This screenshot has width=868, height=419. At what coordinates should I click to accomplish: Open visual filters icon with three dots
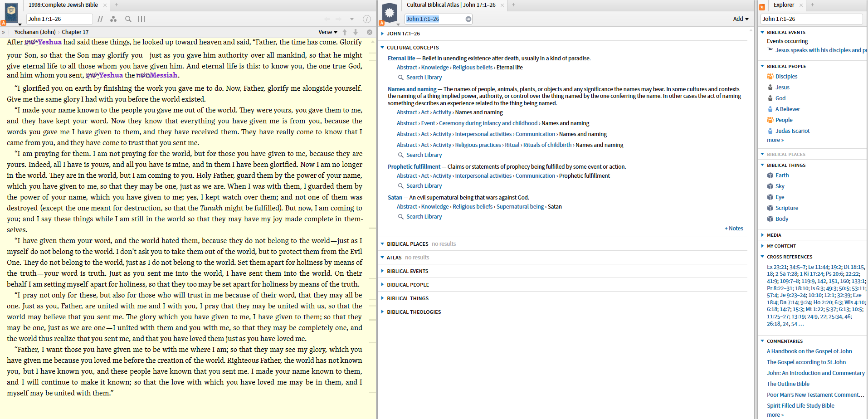[x=113, y=19]
